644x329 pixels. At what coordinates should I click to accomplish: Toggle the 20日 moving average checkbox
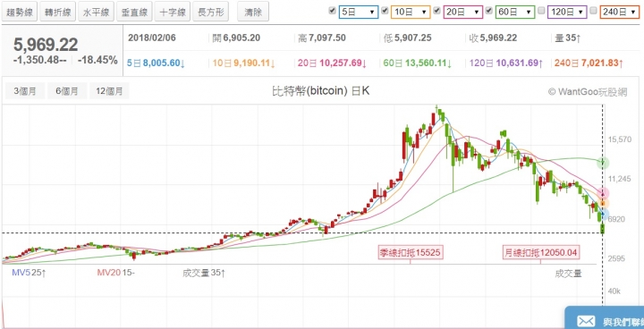pos(437,11)
